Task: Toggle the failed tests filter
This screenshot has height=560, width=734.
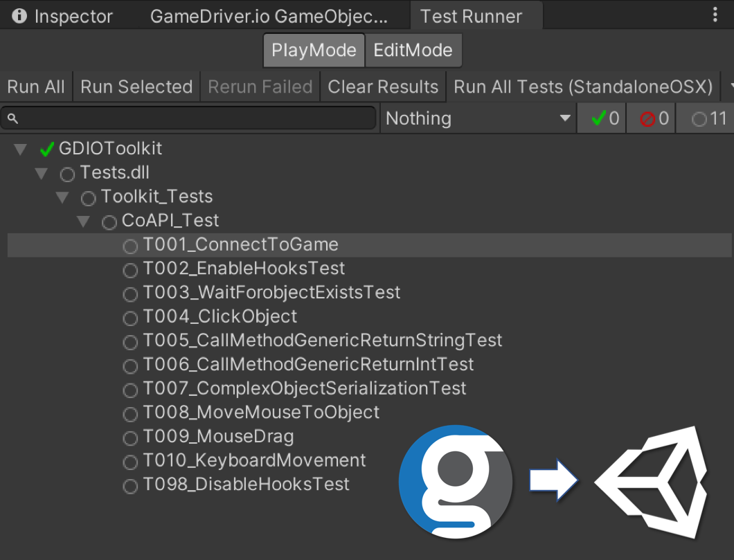Action: click(651, 118)
